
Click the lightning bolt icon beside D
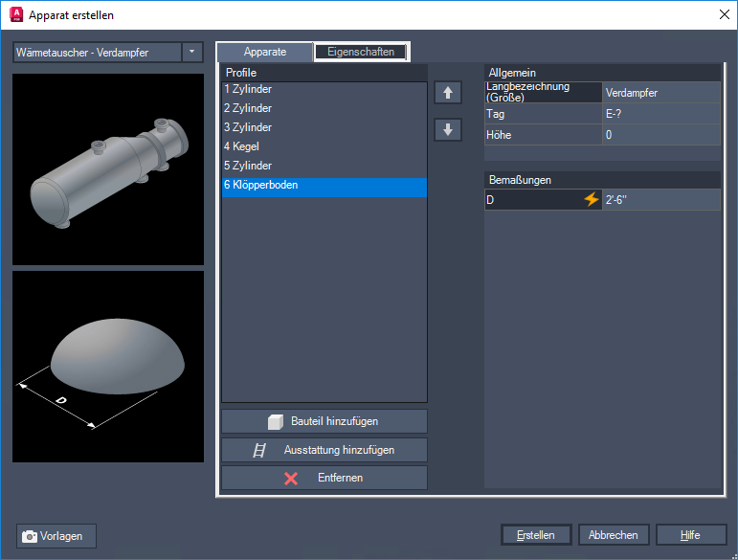(x=592, y=199)
